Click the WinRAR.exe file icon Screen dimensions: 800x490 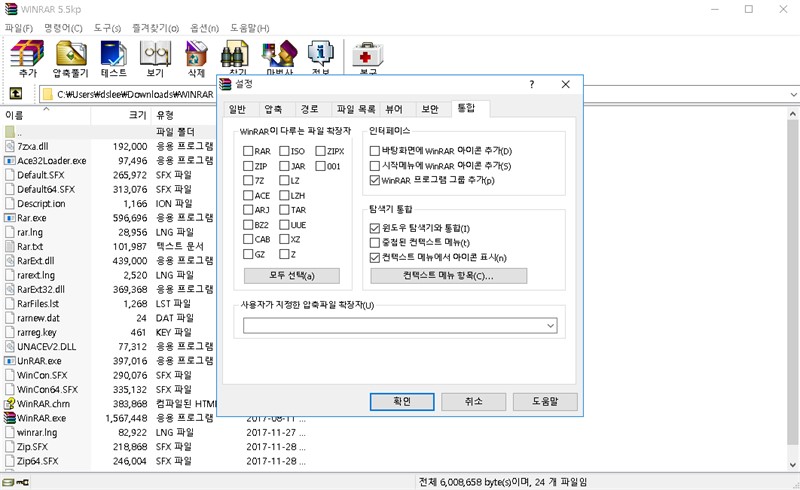click(x=10, y=418)
